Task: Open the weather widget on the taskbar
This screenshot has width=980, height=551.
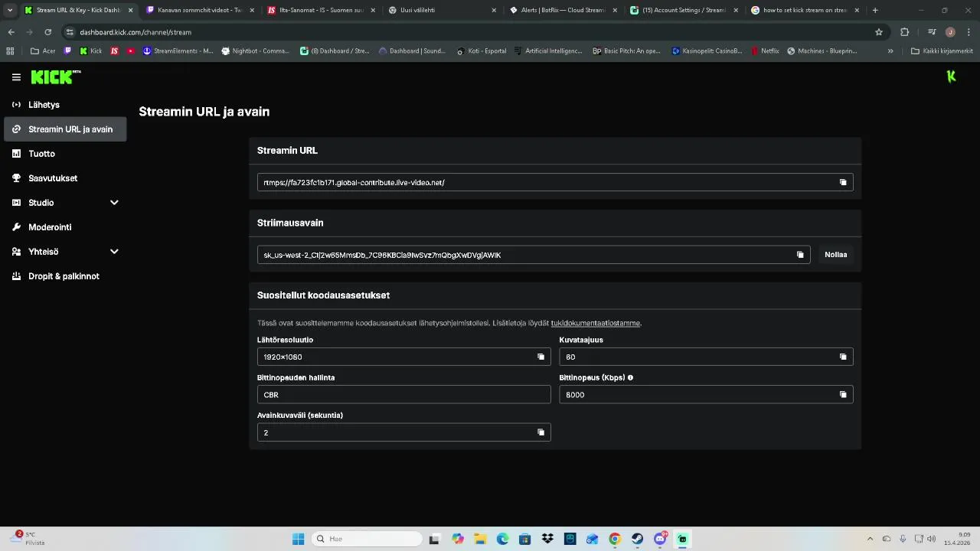Action: 28,538
